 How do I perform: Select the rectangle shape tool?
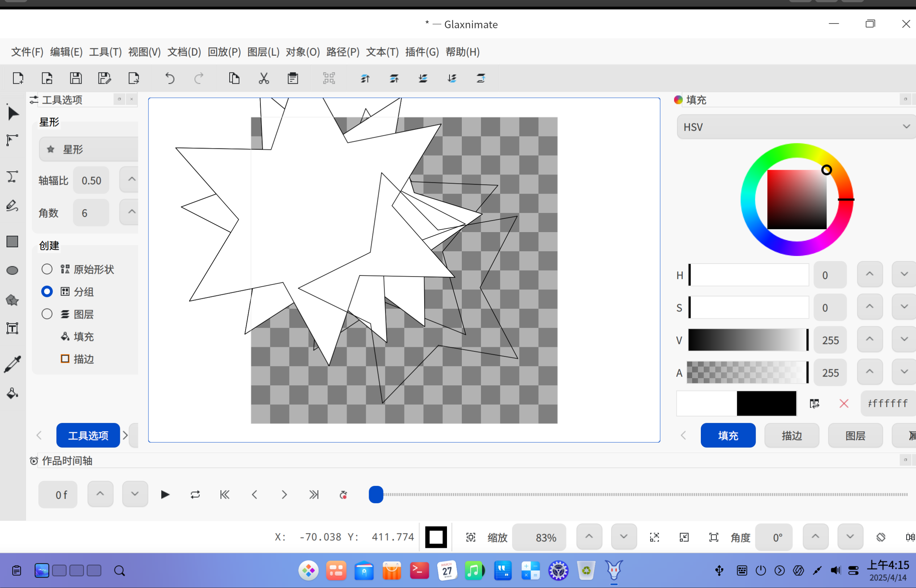(x=13, y=241)
